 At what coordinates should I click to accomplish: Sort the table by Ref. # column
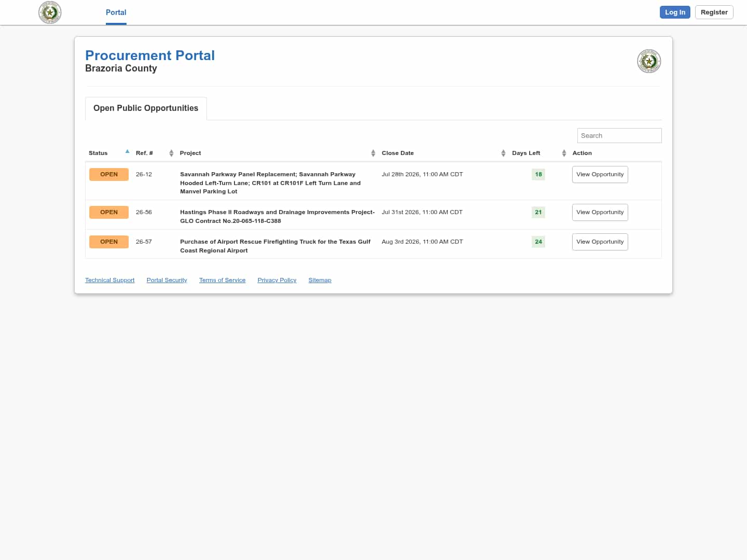point(171,153)
